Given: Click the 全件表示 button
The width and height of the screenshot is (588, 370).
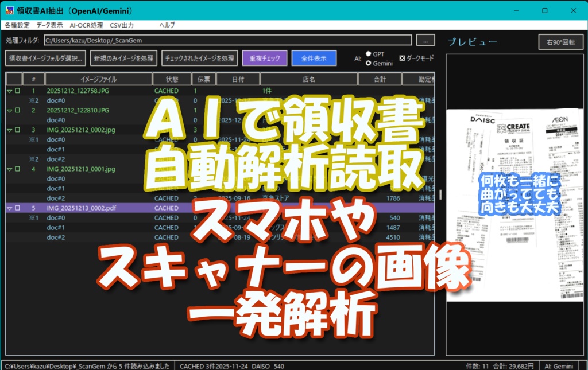Looking at the screenshot, I should click(314, 57).
